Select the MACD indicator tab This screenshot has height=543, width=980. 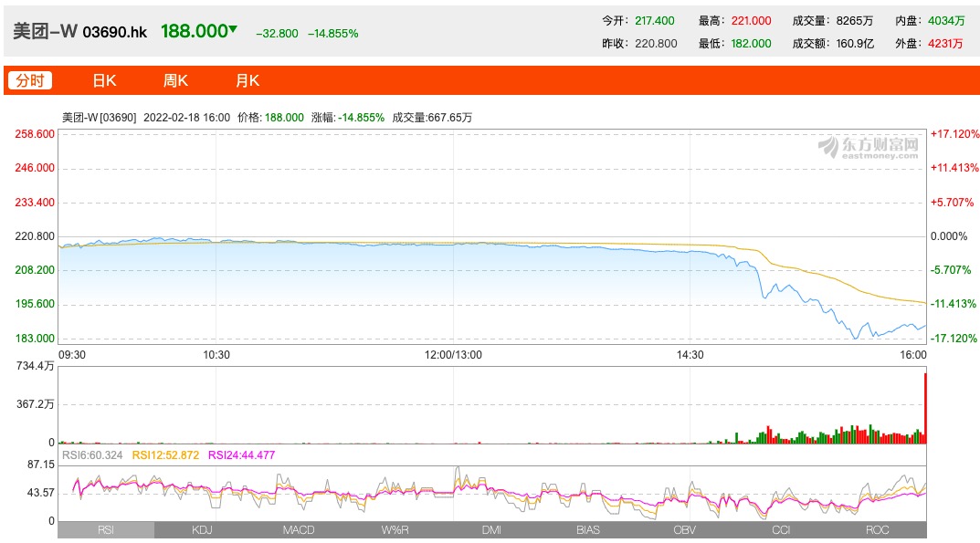(x=299, y=530)
